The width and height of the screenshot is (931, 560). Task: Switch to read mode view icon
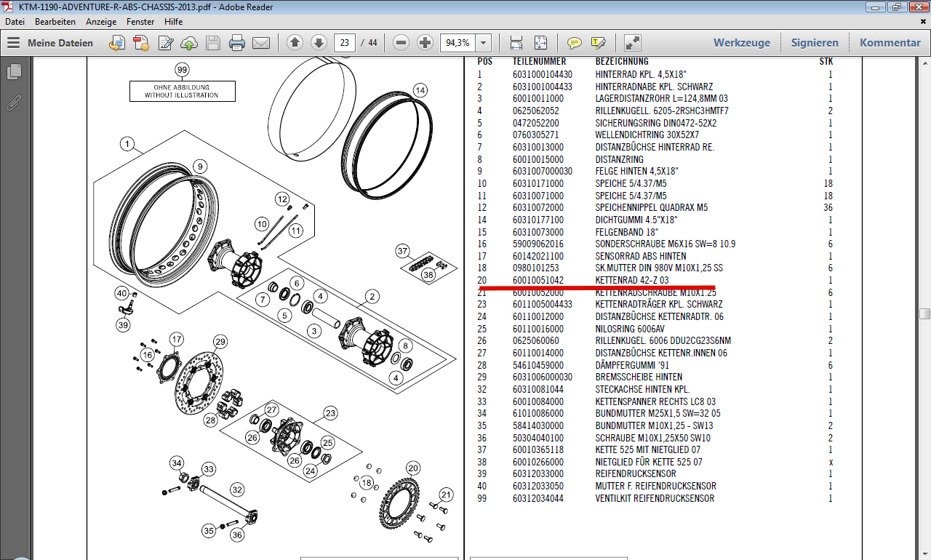point(633,43)
